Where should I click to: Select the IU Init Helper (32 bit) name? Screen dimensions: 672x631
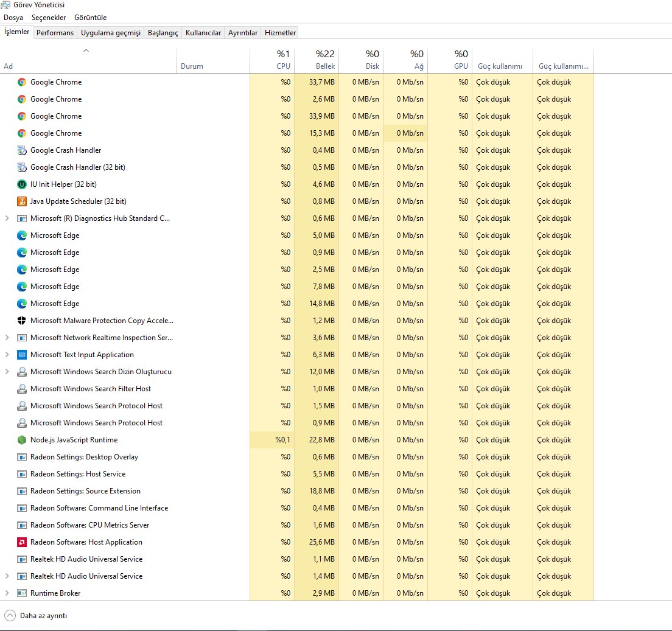tap(63, 184)
